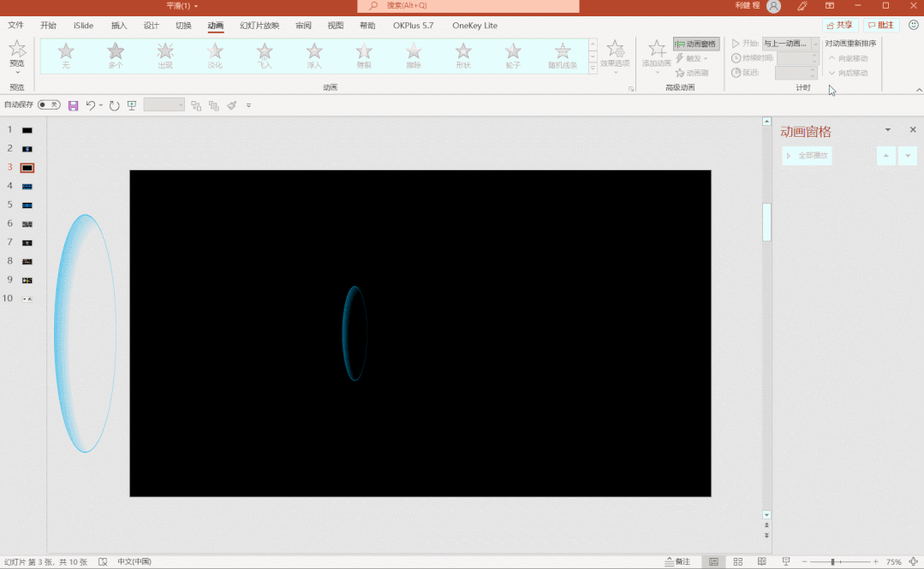Viewport: 924px width, 569px height.
Task: Click the 批注 comments button
Action: click(x=881, y=25)
